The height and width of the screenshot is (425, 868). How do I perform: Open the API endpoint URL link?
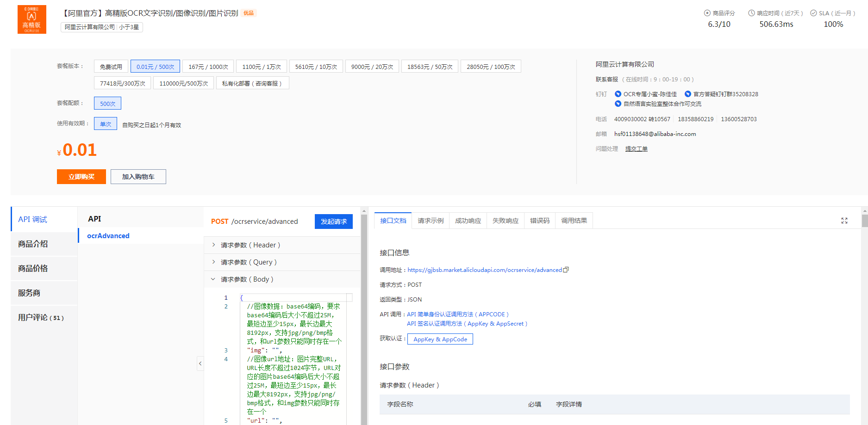point(485,270)
